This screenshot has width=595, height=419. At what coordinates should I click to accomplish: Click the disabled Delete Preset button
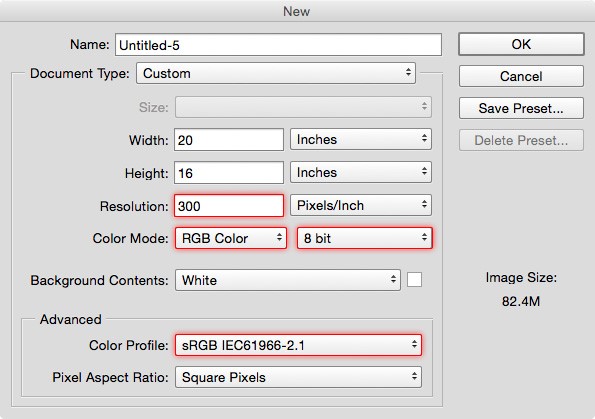521,140
